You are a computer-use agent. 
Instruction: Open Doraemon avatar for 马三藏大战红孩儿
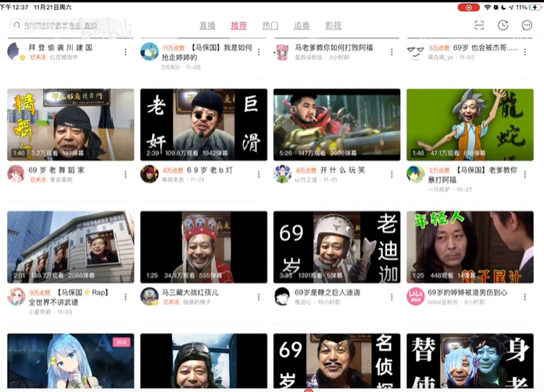[x=149, y=297]
